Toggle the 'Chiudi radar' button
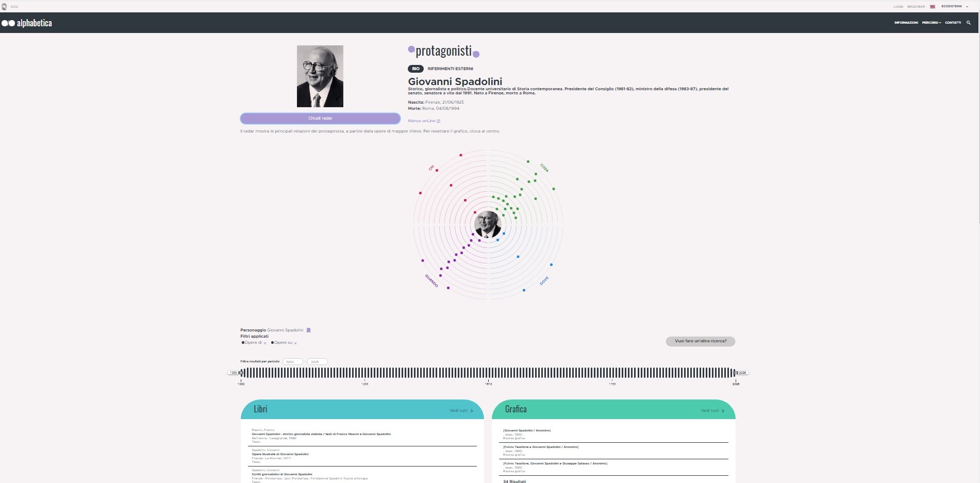 click(320, 119)
